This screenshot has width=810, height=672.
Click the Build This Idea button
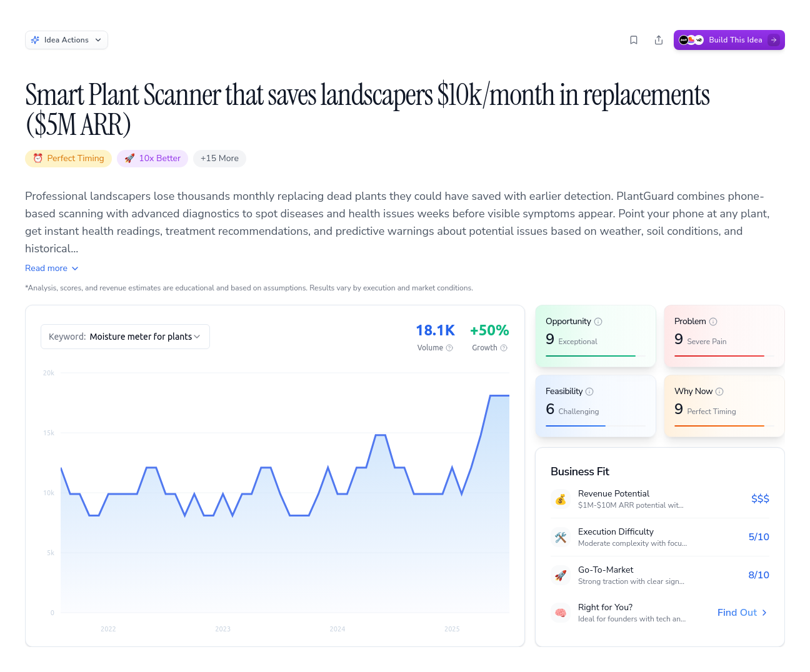(729, 40)
